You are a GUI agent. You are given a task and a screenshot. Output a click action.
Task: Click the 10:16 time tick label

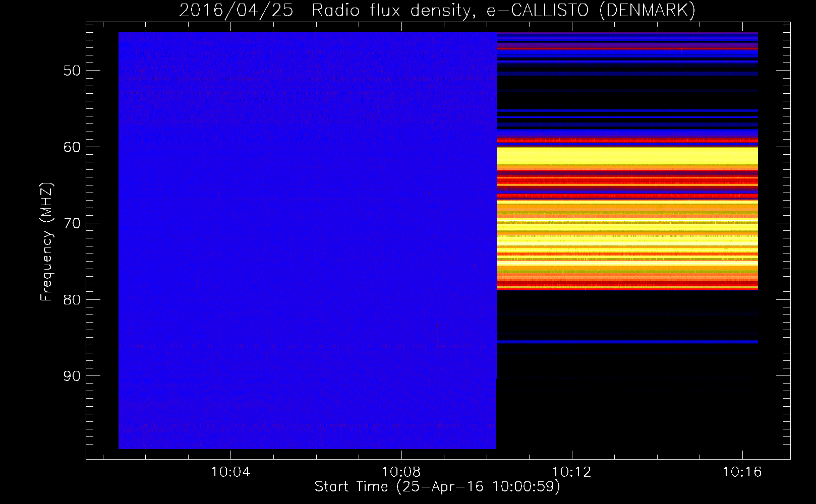point(742,472)
